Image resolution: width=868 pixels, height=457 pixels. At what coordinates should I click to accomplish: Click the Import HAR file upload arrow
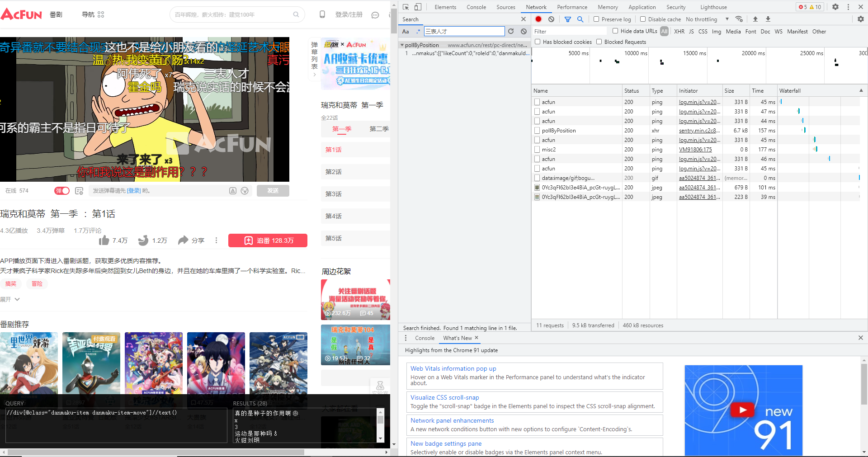[x=755, y=19]
